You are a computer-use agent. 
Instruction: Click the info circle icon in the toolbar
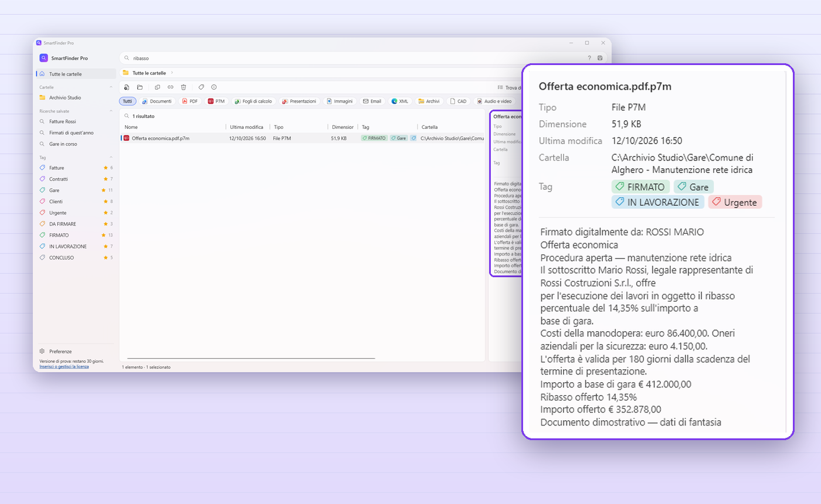point(214,87)
